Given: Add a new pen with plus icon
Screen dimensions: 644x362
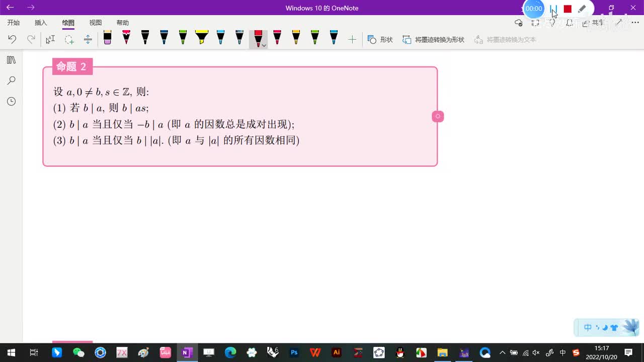Looking at the screenshot, I should coord(352,39).
